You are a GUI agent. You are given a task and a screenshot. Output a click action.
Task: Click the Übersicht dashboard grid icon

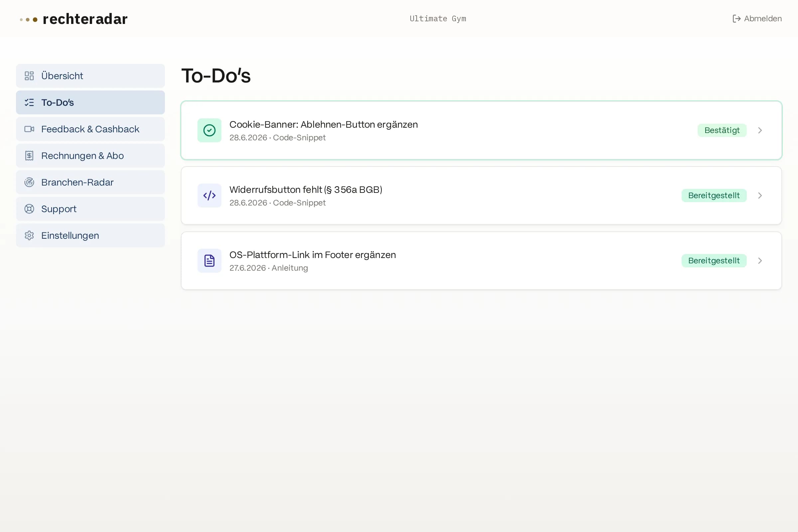29,76
